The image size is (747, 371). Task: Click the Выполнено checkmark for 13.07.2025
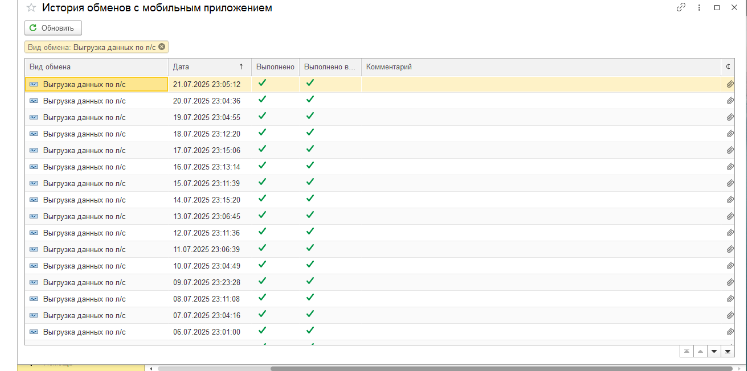(262, 215)
